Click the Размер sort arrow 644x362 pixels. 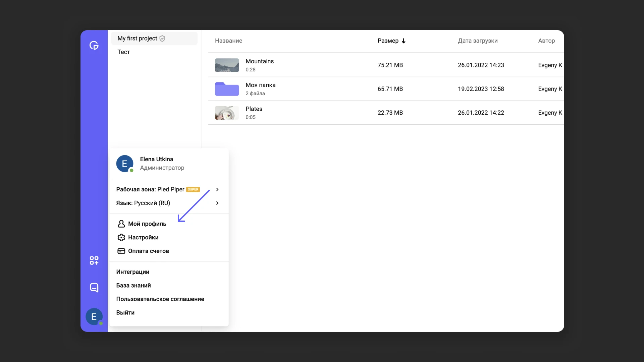coord(404,41)
